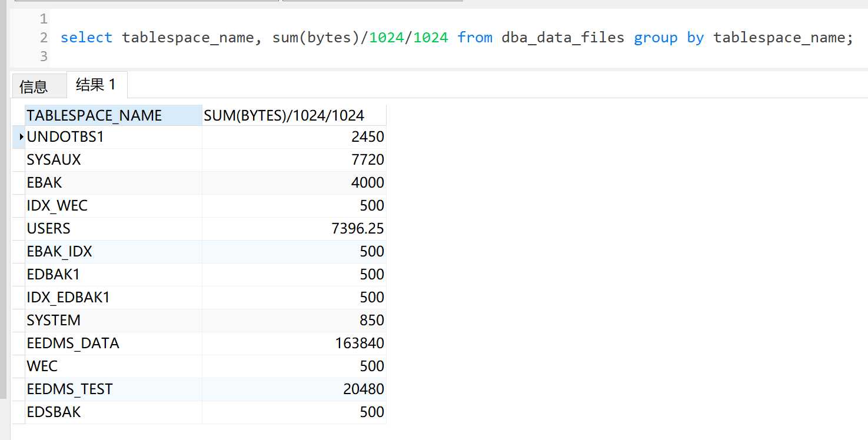
Task: Select the SYSTEM tablespace cell
Action: pos(114,321)
